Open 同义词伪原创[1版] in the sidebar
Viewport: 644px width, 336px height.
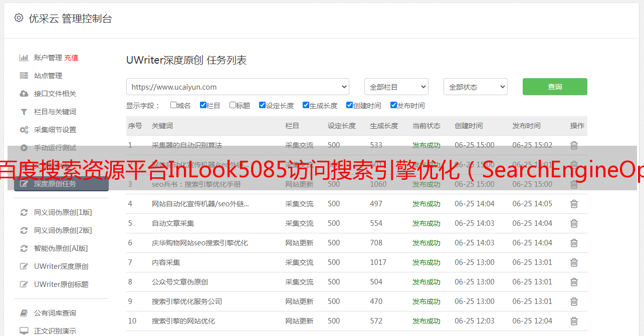coord(63,212)
